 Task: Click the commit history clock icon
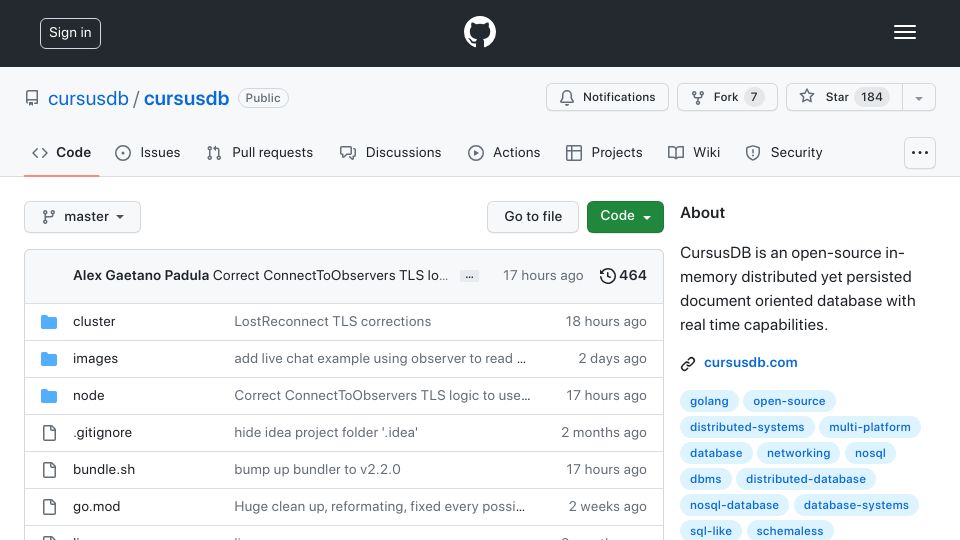pos(607,276)
